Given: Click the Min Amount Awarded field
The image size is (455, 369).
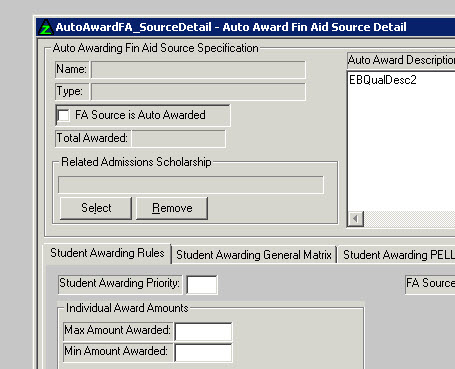Looking at the screenshot, I should tap(203, 353).
